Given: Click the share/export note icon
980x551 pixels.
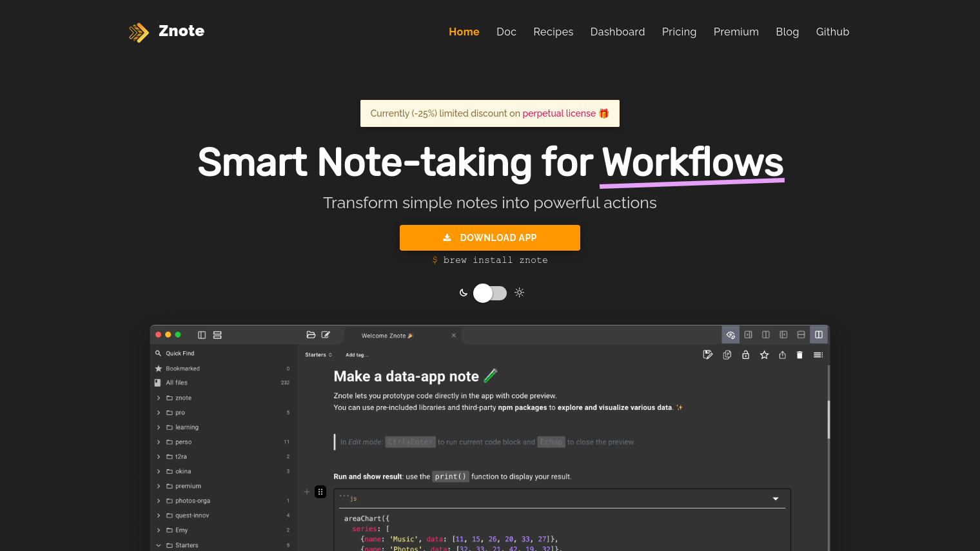Looking at the screenshot, I should [x=782, y=355].
